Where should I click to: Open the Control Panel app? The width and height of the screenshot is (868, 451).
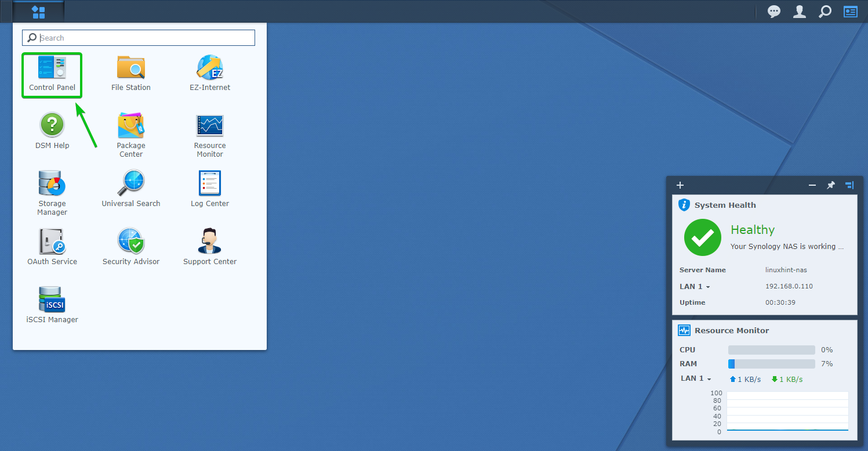pyautogui.click(x=52, y=74)
